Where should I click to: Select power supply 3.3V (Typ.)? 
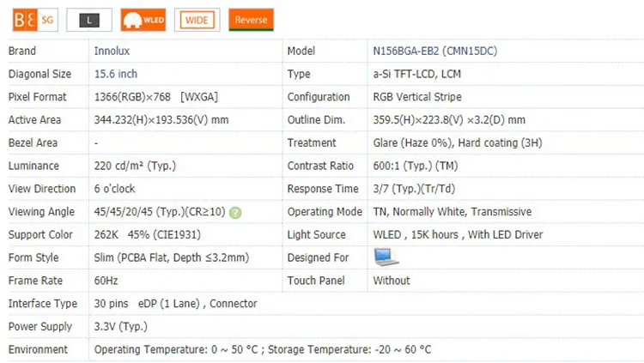point(121,327)
